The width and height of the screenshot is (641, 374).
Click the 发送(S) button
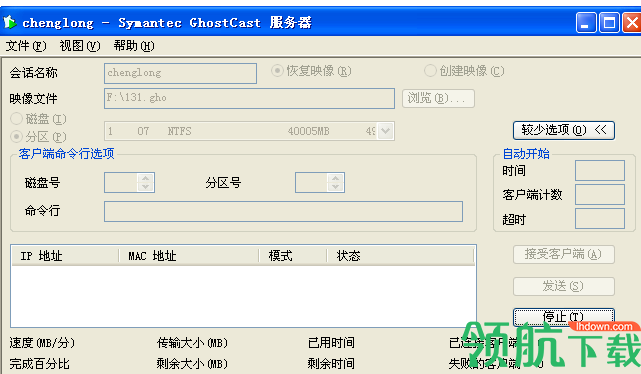pyautogui.click(x=564, y=286)
